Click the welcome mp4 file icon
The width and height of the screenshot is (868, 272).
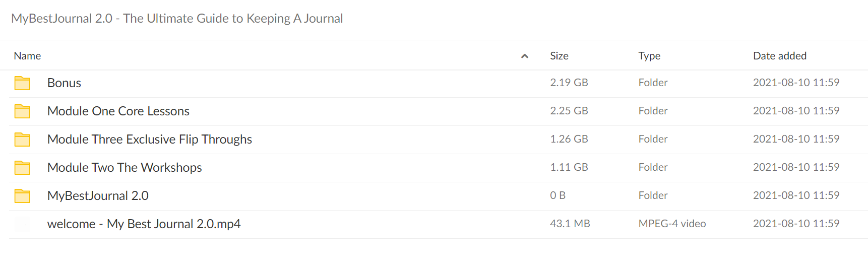22,224
